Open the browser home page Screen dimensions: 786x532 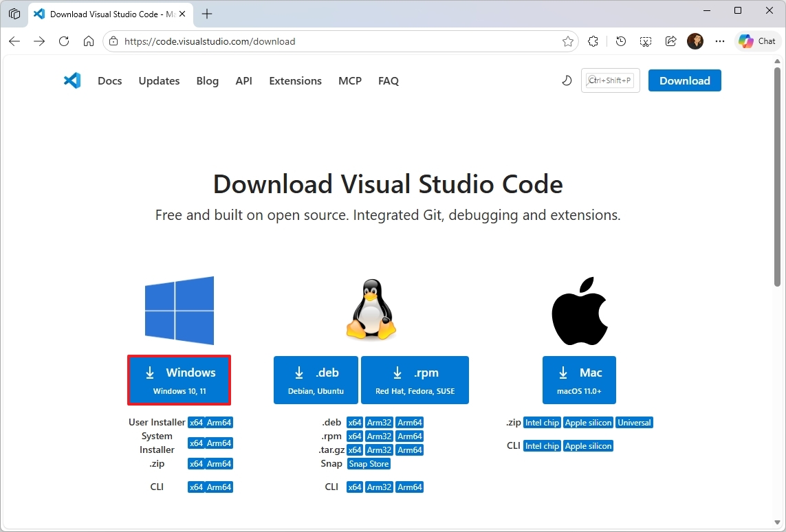point(89,41)
